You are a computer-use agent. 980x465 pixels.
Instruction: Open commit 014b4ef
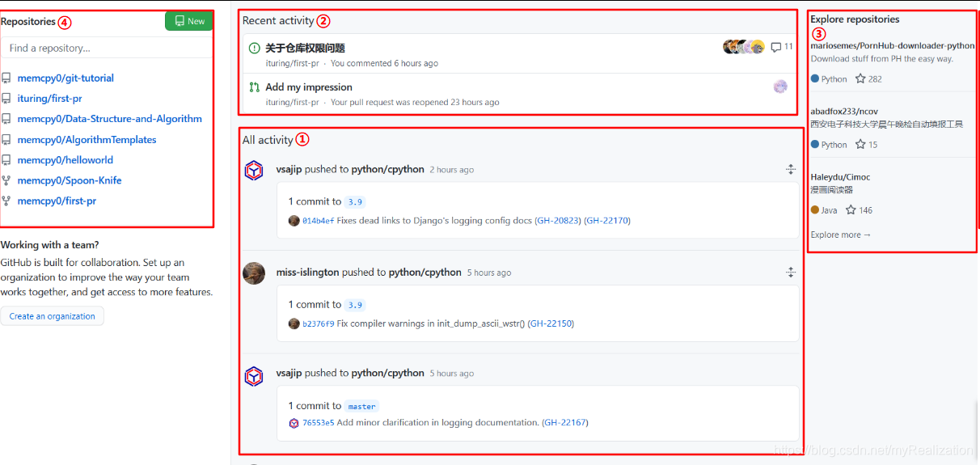(x=318, y=221)
